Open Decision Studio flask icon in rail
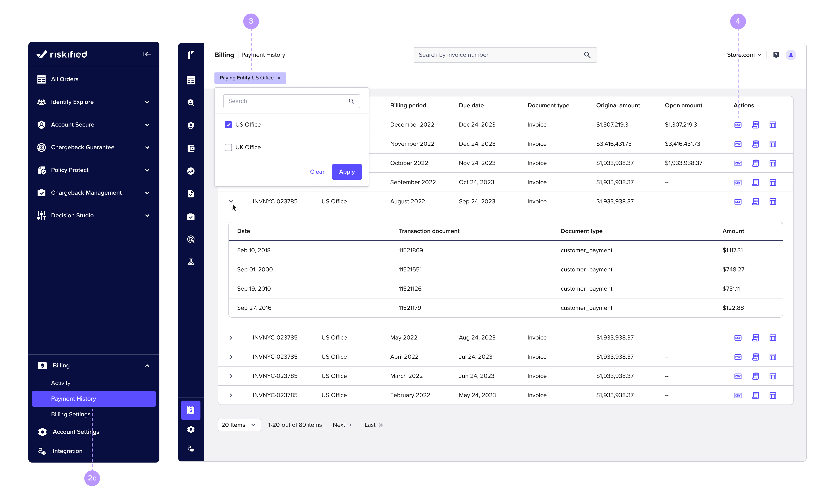This screenshot has height=504, width=832. point(191,262)
